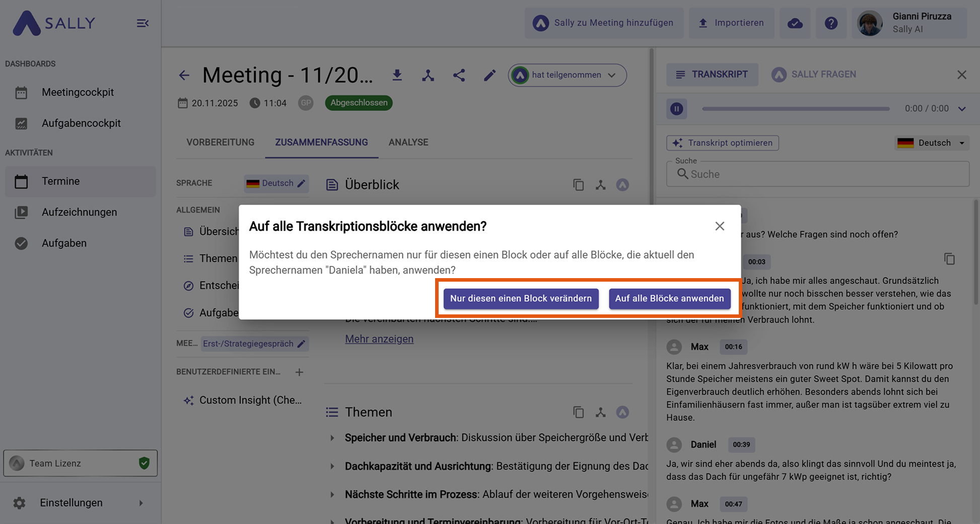Image resolution: width=980 pixels, height=524 pixels.
Task: Open the Sally Fragen tab
Action: pos(814,75)
